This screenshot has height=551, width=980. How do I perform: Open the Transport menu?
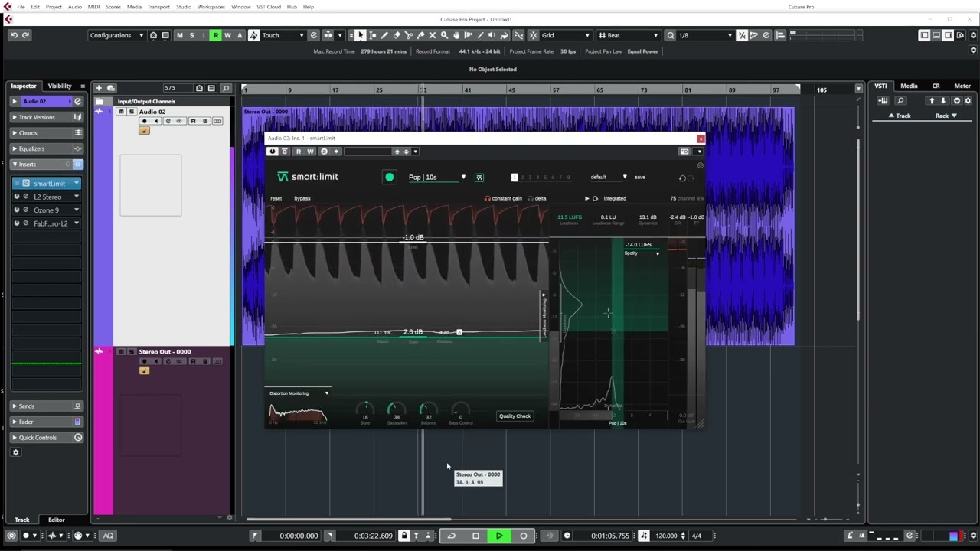pyautogui.click(x=158, y=7)
